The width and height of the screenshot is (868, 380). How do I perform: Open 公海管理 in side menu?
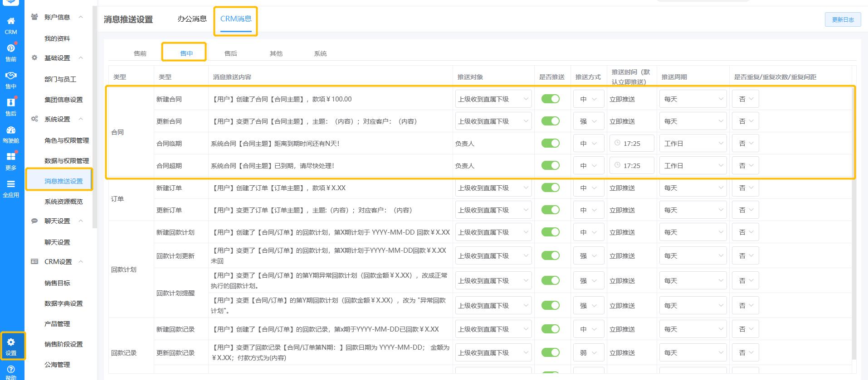point(57,364)
